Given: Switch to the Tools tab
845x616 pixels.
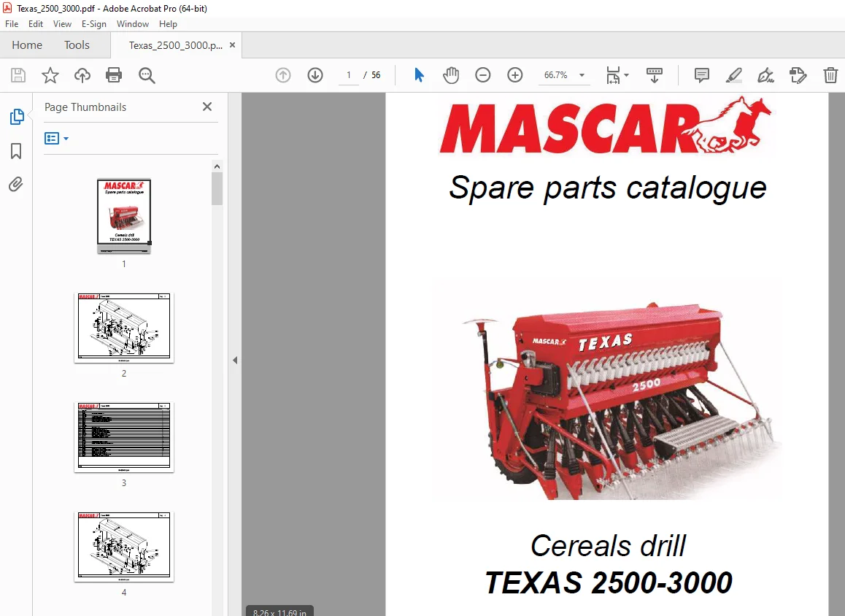Looking at the screenshot, I should [77, 45].
